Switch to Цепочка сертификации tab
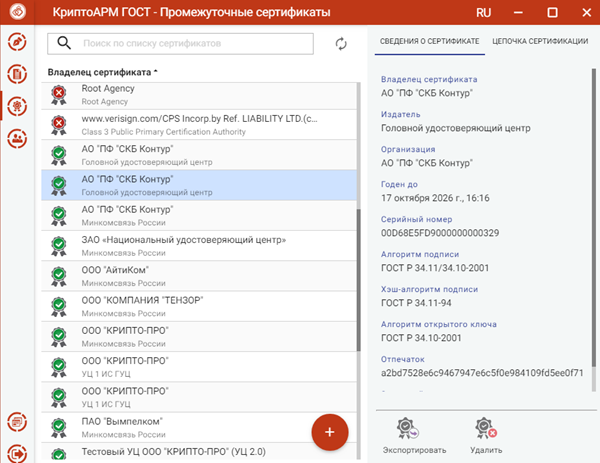This screenshot has width=600, height=463. pyautogui.click(x=540, y=41)
